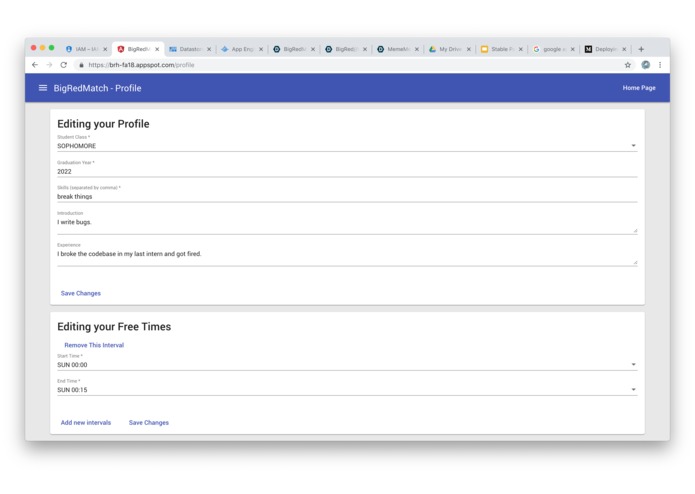Click Add new intervals

[x=86, y=423]
